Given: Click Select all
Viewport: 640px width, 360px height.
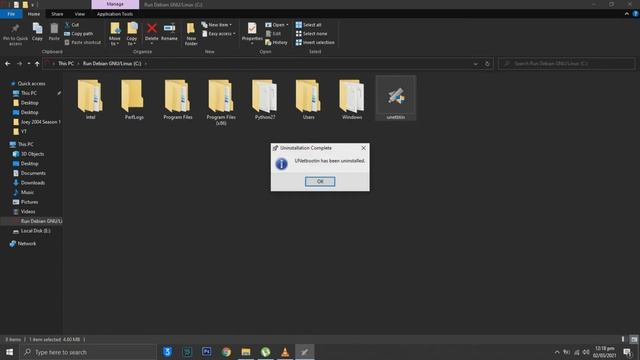Looking at the screenshot, I should pos(309,25).
